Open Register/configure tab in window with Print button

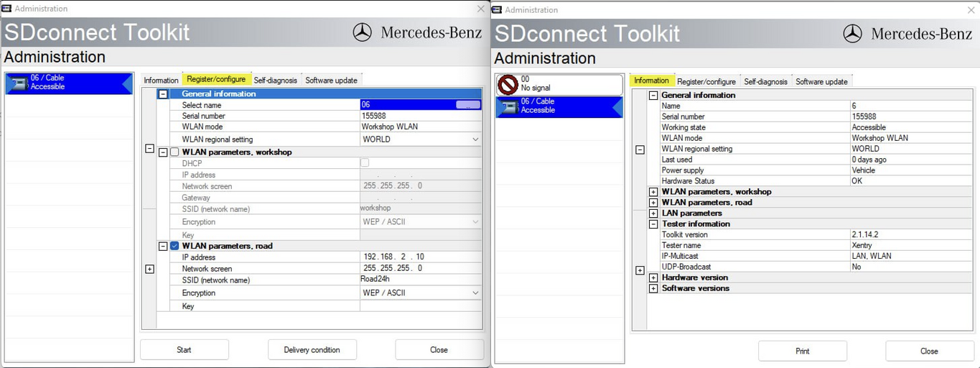pyautogui.click(x=706, y=81)
